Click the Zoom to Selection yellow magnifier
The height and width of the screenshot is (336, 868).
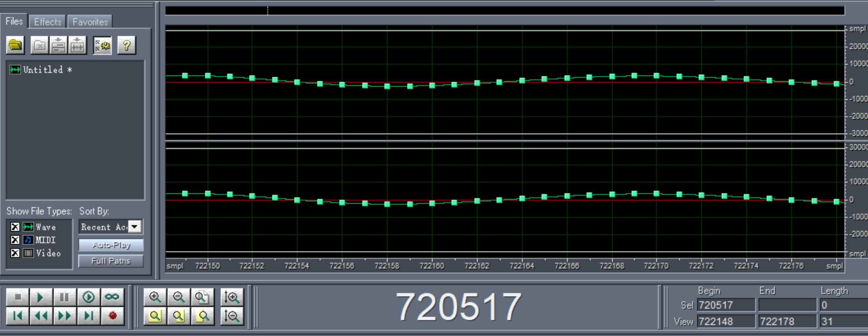(x=155, y=316)
